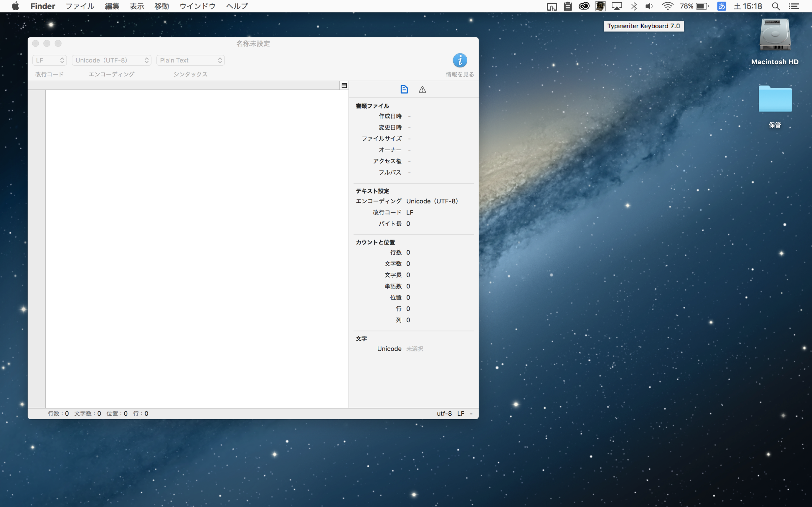
Task: Toggle the Japanese input source indicator
Action: (x=721, y=6)
